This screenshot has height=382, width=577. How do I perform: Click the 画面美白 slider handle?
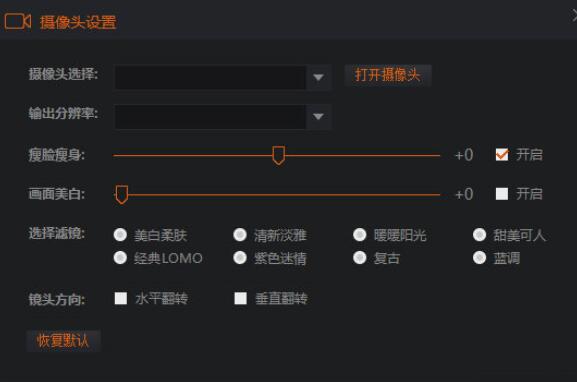tap(121, 195)
